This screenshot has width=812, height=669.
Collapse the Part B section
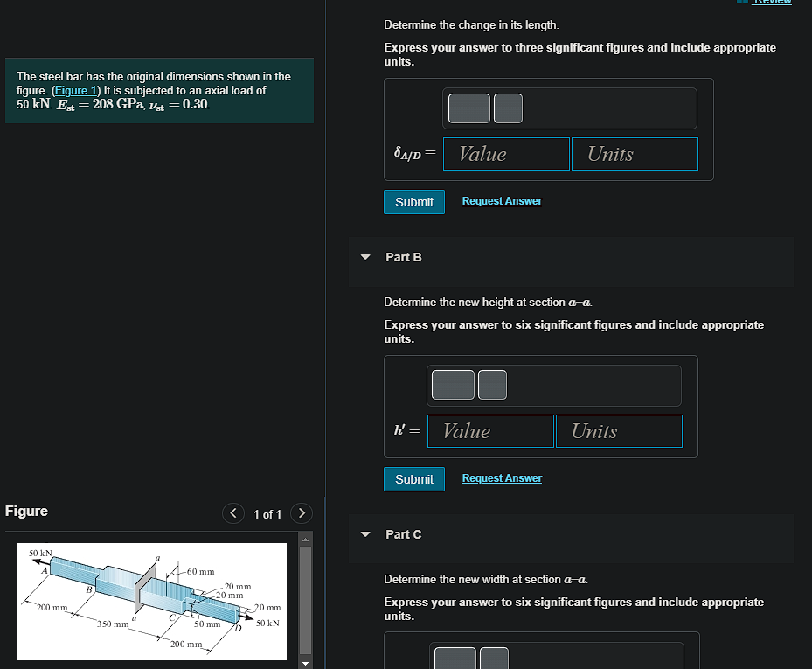coord(365,257)
